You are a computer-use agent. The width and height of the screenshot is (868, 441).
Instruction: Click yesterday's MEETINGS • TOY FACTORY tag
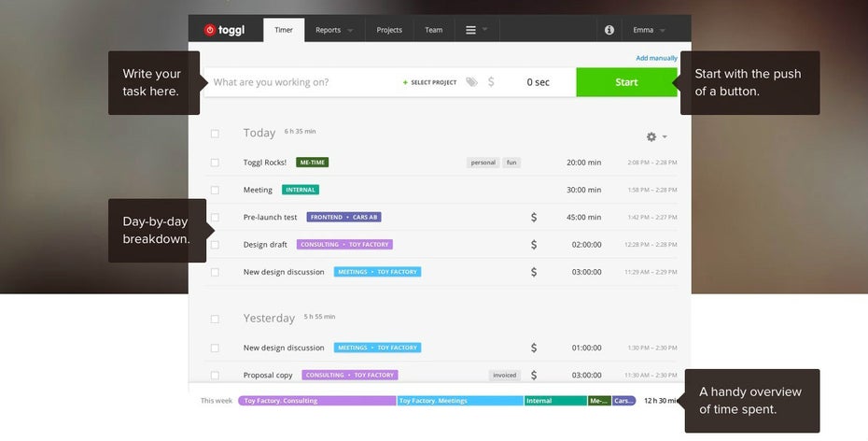coord(378,348)
